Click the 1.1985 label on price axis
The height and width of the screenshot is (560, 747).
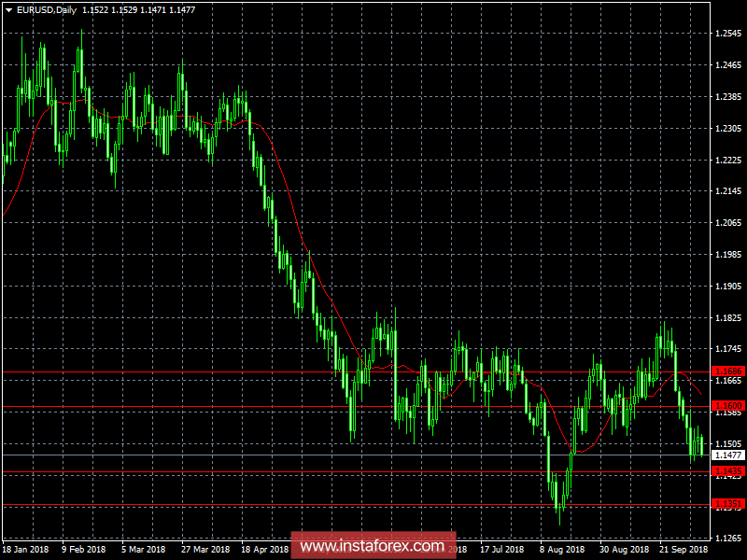(727, 254)
